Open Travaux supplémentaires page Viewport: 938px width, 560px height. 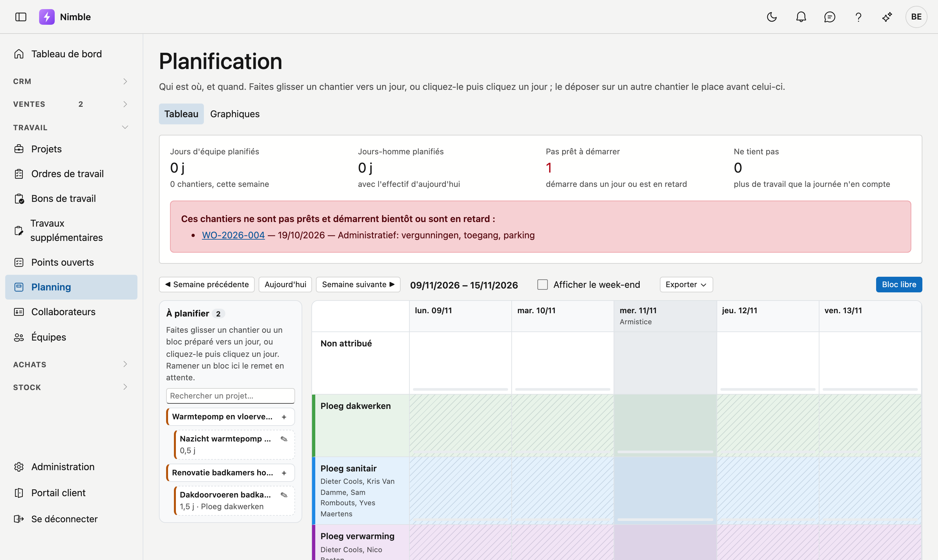71,231
